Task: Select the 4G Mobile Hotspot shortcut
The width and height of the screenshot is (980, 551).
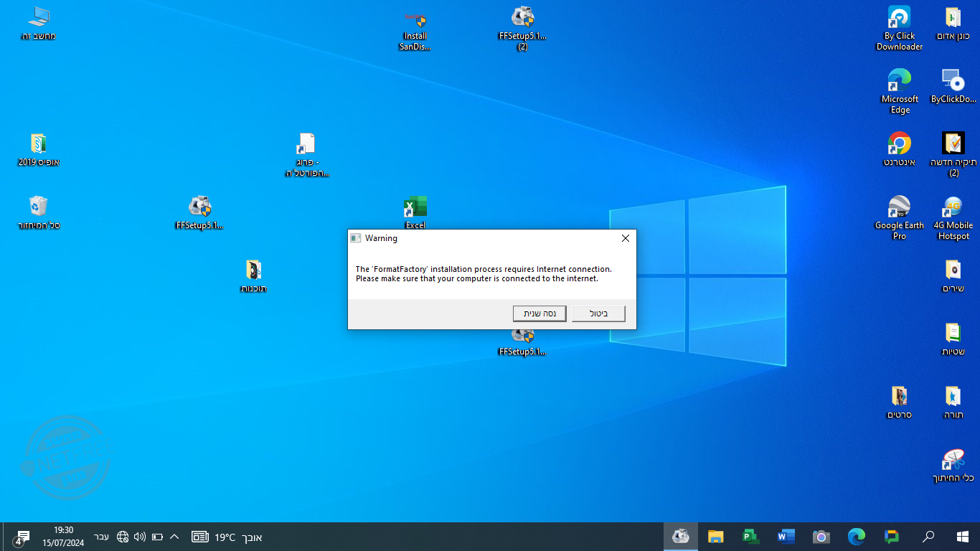Action: (x=953, y=218)
